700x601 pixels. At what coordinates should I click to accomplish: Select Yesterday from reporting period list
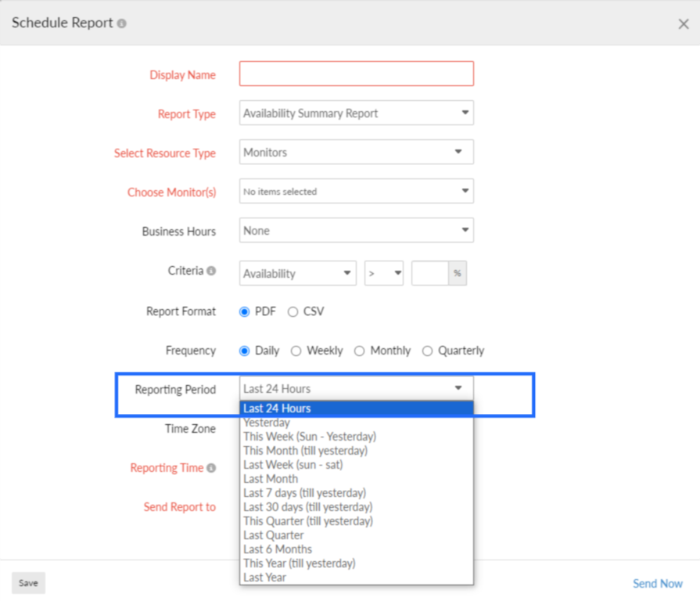pyautogui.click(x=267, y=423)
